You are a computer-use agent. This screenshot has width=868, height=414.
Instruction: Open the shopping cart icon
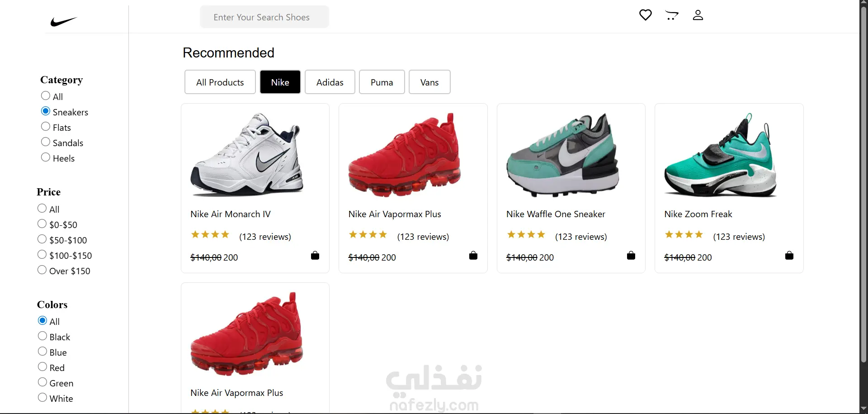672,15
